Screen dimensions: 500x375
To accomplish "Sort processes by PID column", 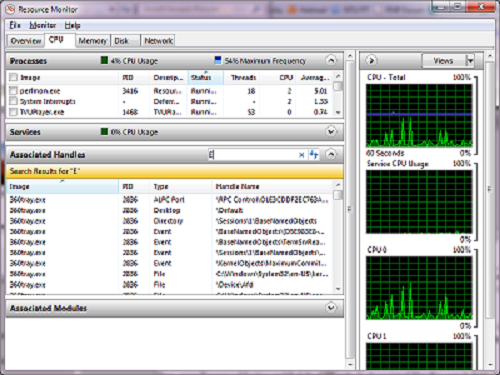I will pyautogui.click(x=134, y=77).
